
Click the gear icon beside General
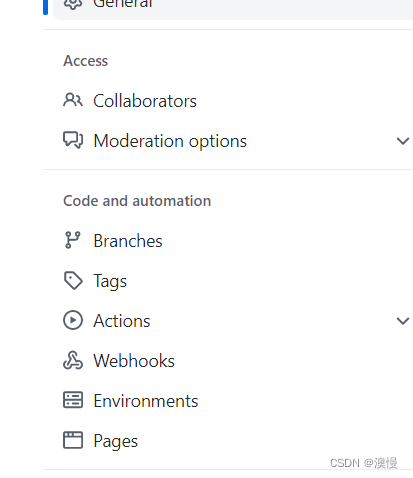[73, 4]
